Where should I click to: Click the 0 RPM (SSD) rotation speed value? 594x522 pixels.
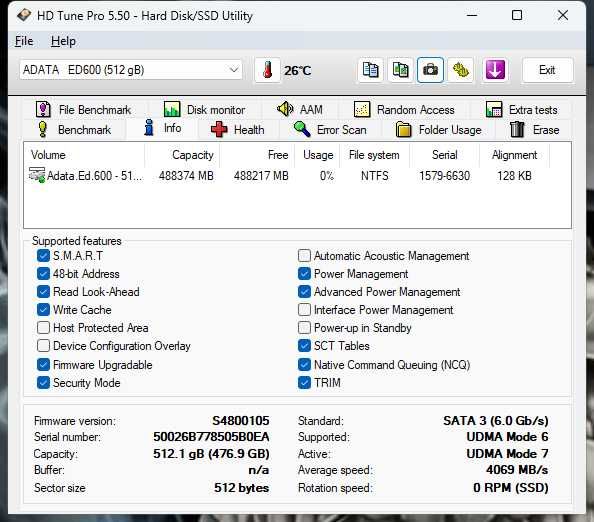[511, 488]
